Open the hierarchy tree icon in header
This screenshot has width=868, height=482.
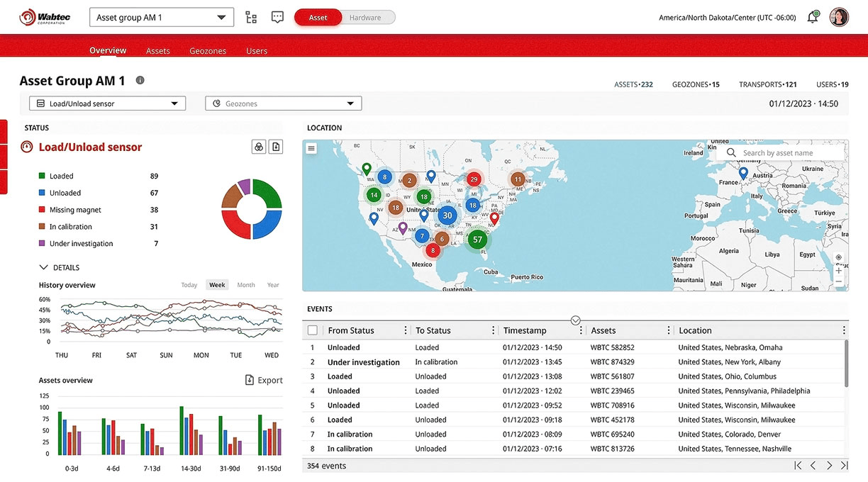pyautogui.click(x=251, y=18)
